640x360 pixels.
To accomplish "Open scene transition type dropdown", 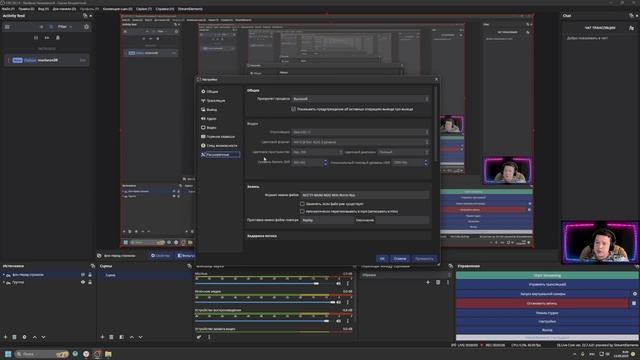I will pos(405,275).
